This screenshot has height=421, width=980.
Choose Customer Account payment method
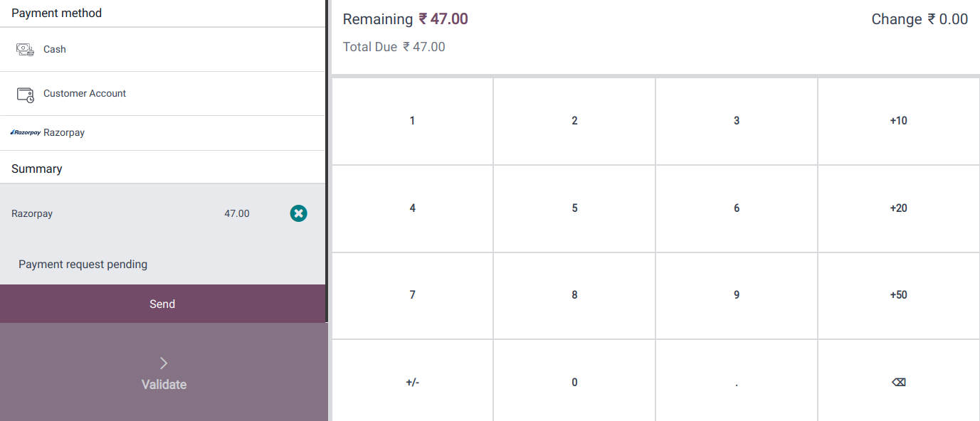coord(162,94)
